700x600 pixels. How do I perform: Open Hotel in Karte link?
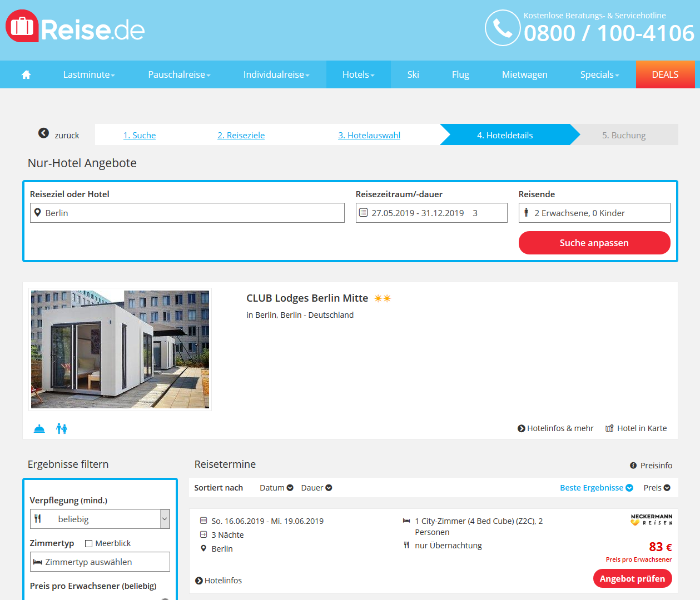[636, 428]
